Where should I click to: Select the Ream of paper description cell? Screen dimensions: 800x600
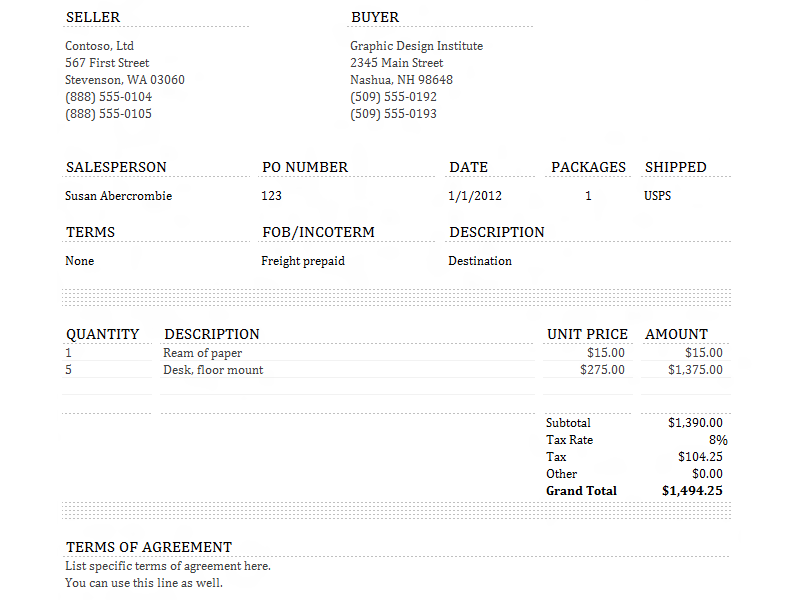point(347,353)
